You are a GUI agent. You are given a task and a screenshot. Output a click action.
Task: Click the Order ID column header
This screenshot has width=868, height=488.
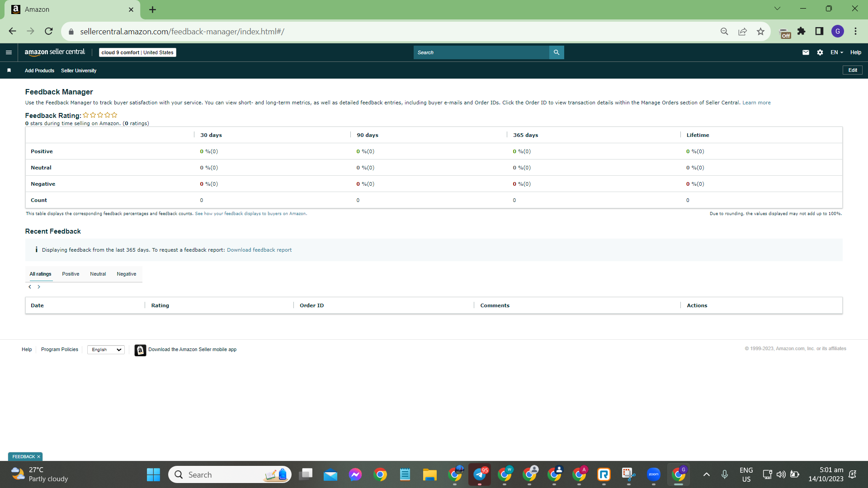311,305
